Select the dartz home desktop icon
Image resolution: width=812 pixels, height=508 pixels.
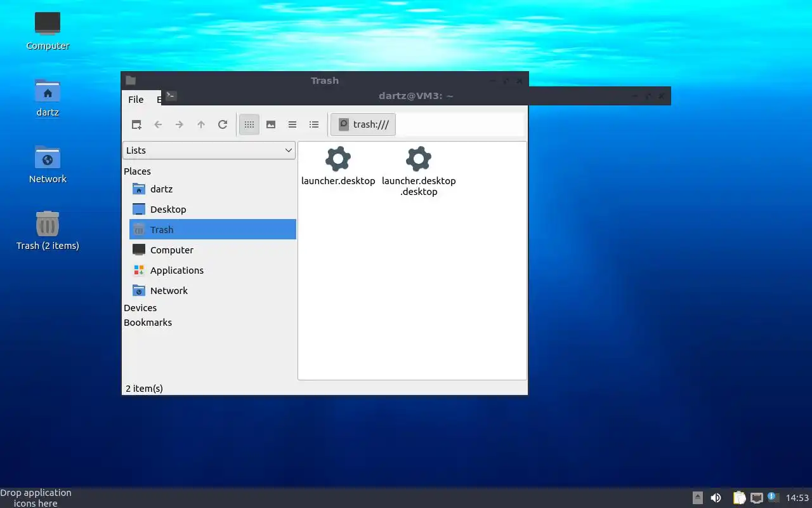click(48, 98)
